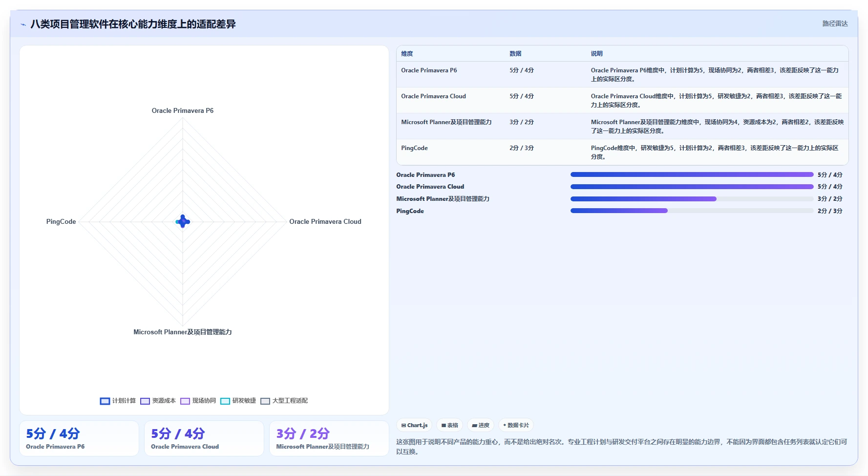Click the Microsoft Planner及项目管理能力 radar axis label
Image resolution: width=868 pixels, height=476 pixels.
[183, 332]
